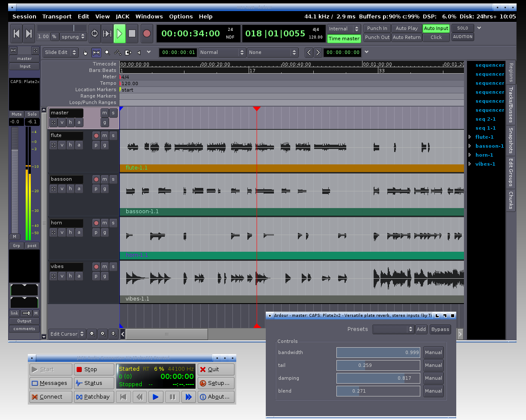Open the JACK Patchbay window
This screenshot has width=526, height=420.
point(94,397)
